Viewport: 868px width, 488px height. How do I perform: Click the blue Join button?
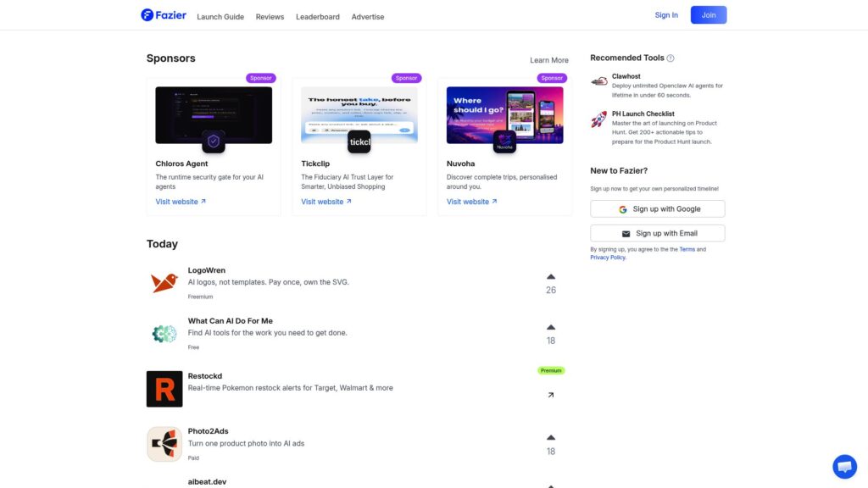(709, 15)
